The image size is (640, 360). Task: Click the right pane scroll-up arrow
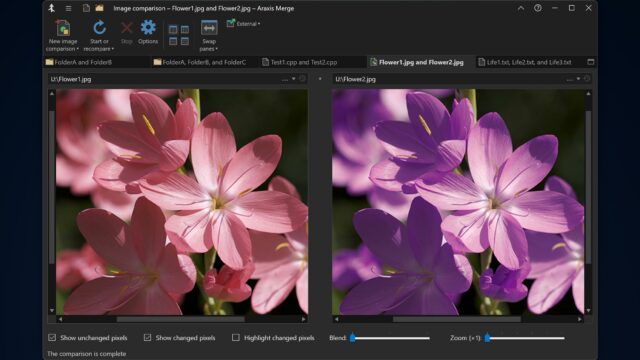point(588,93)
